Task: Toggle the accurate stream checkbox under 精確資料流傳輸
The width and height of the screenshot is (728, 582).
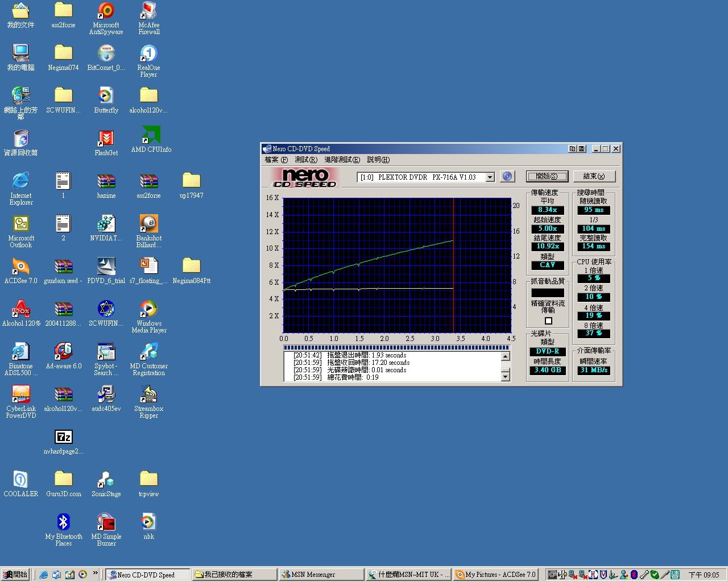Action: (548, 321)
